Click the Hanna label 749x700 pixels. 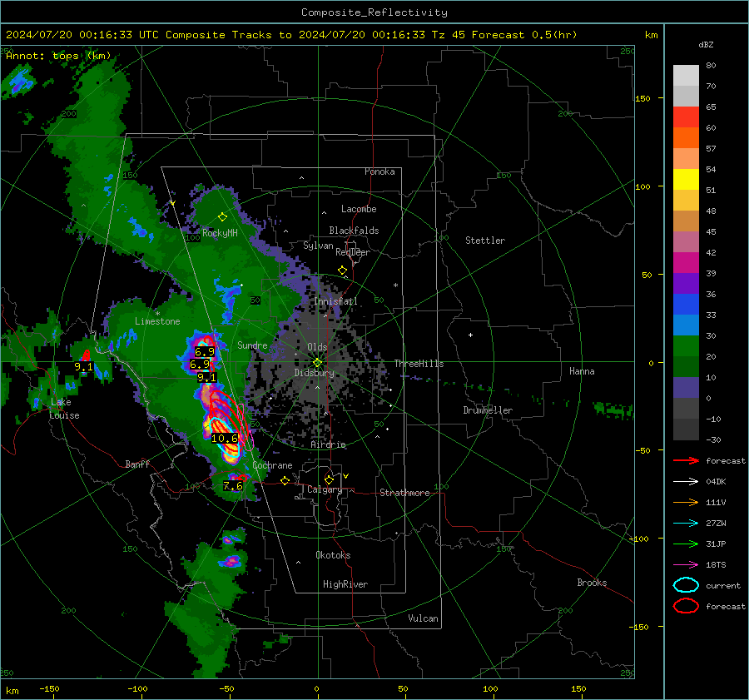[x=582, y=371]
